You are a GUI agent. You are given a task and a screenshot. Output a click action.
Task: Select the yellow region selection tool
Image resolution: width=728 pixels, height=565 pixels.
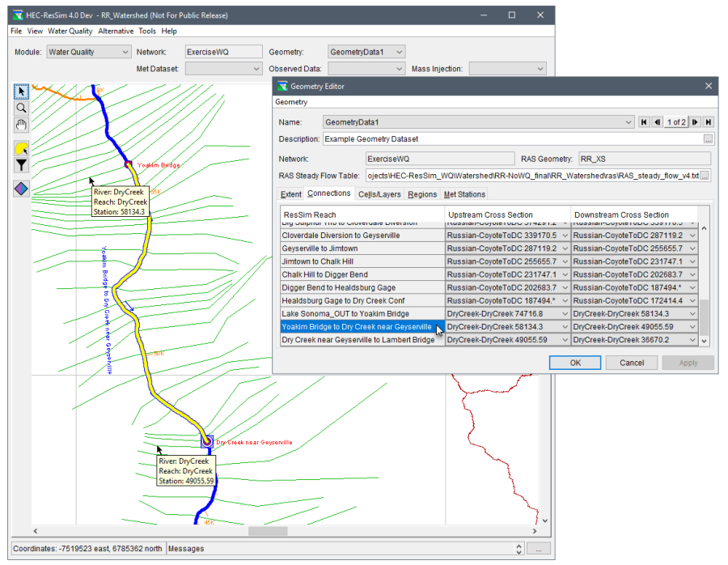21,149
